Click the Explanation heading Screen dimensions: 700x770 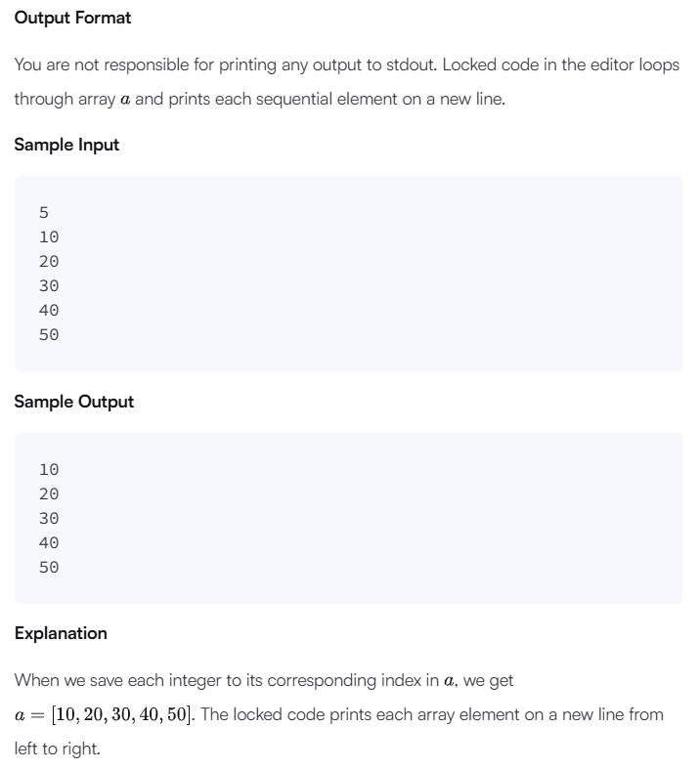pyautogui.click(x=61, y=633)
